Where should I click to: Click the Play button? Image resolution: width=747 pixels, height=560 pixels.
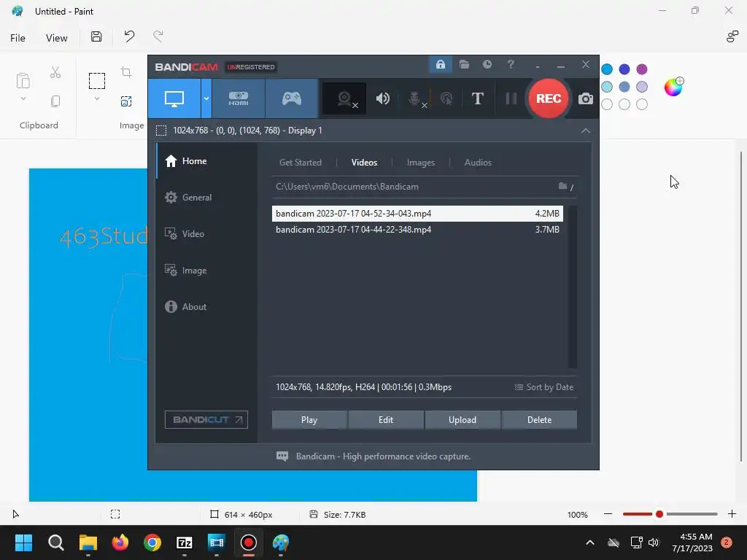pos(309,420)
